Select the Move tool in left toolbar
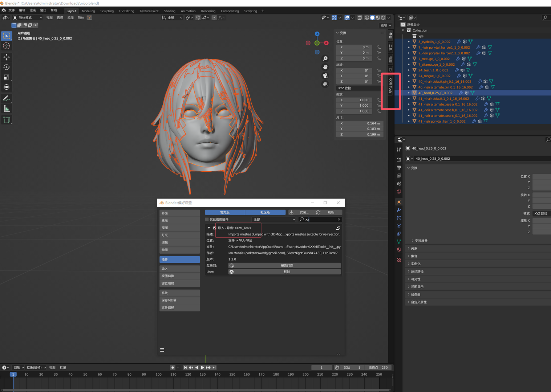 tap(7, 57)
